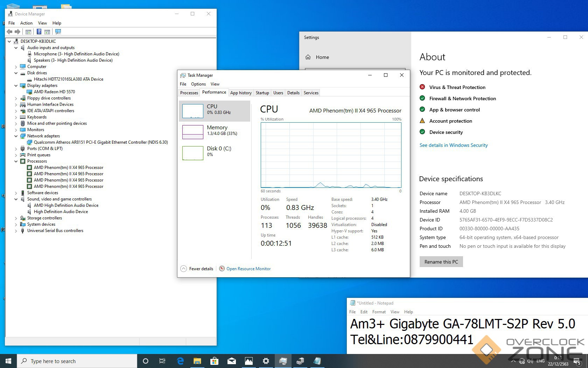Image resolution: width=588 pixels, height=368 pixels.
Task: Select the Disk 0 (C:) performance panel
Action: click(215, 153)
